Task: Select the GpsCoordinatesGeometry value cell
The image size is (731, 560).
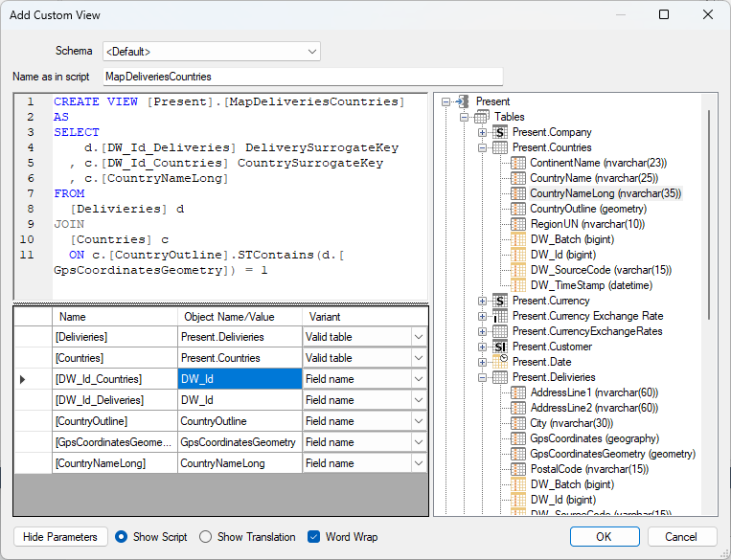Action: pos(240,442)
